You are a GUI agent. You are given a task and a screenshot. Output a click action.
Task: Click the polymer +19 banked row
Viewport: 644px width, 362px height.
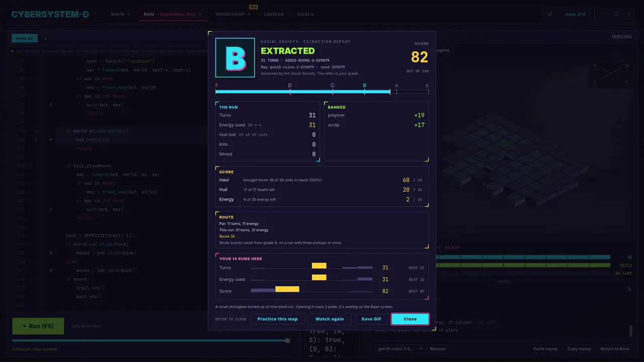(x=376, y=115)
